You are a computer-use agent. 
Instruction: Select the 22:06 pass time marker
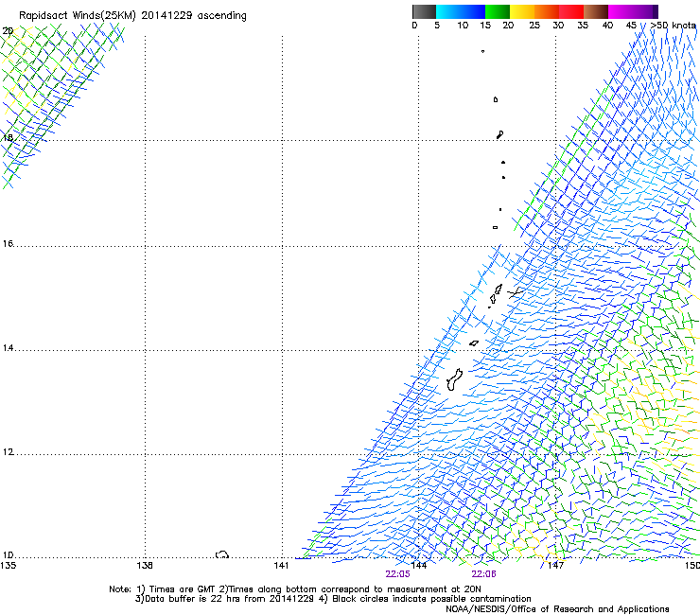[x=483, y=574]
